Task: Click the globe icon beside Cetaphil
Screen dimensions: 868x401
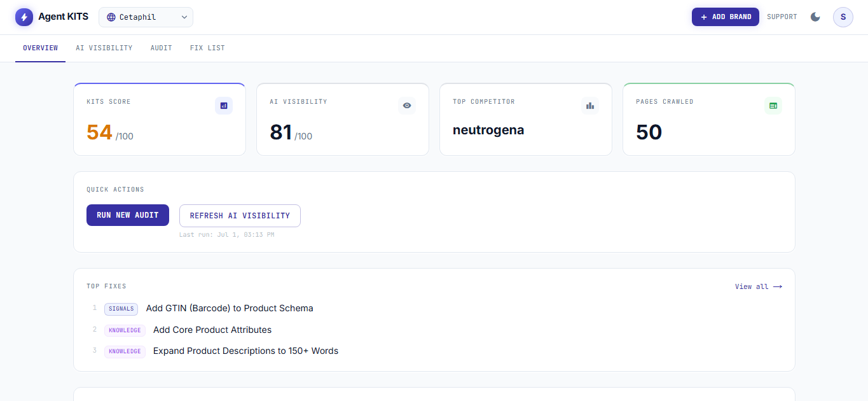Action: click(111, 17)
